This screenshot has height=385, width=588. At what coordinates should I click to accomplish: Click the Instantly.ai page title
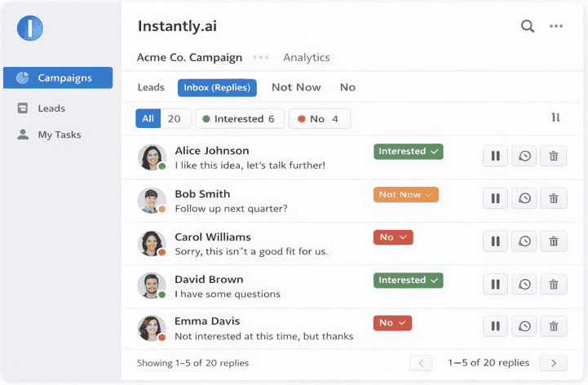pos(177,26)
